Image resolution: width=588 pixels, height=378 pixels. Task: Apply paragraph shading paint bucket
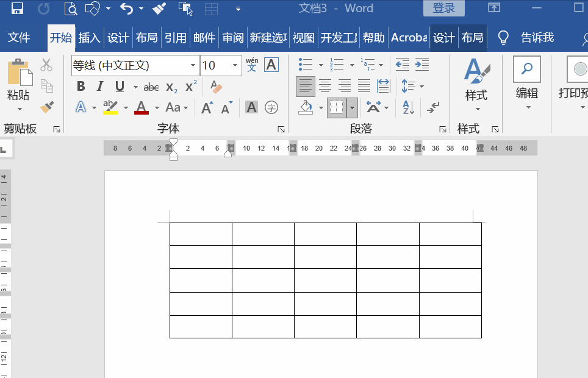click(306, 108)
